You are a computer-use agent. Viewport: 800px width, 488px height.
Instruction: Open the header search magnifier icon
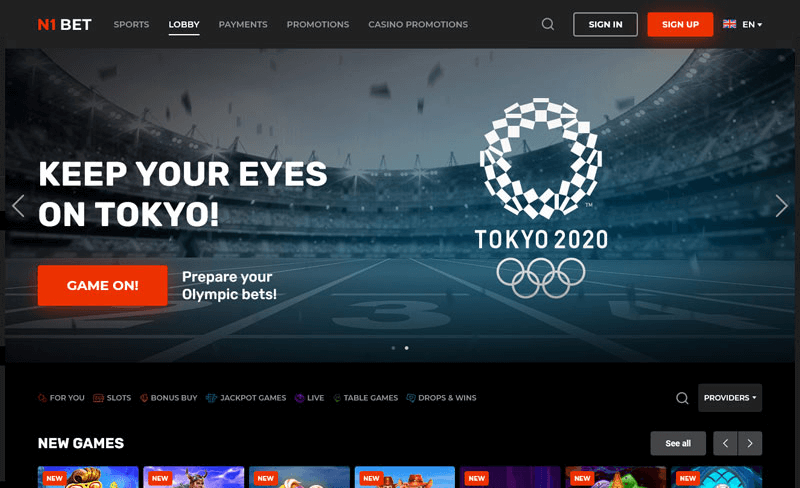548,24
